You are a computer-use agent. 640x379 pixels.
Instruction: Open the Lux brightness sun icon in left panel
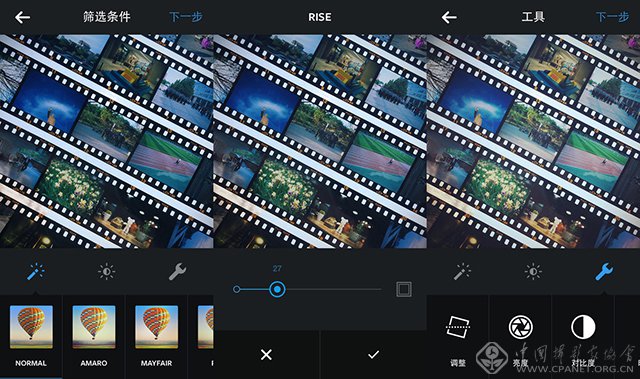pos(107,272)
